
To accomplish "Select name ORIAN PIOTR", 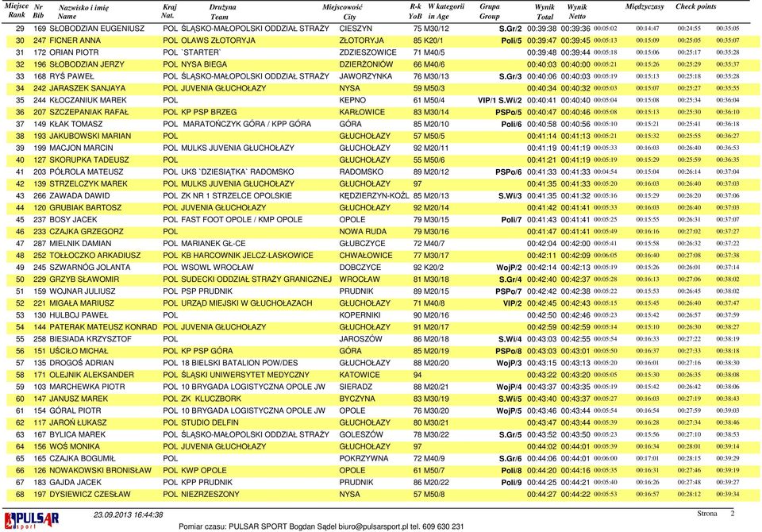I will click(x=74, y=52).
